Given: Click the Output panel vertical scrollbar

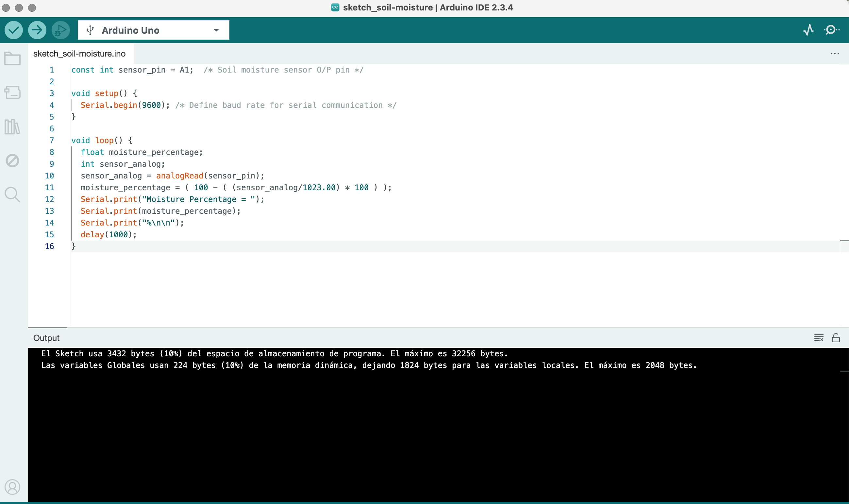Looking at the screenshot, I should point(844,425).
